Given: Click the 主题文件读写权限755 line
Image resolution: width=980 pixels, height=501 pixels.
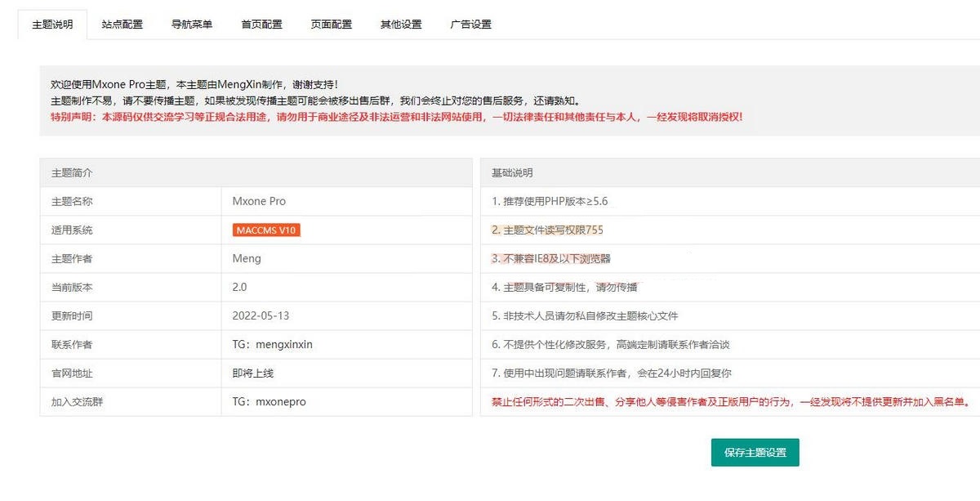Looking at the screenshot, I should (x=547, y=230).
